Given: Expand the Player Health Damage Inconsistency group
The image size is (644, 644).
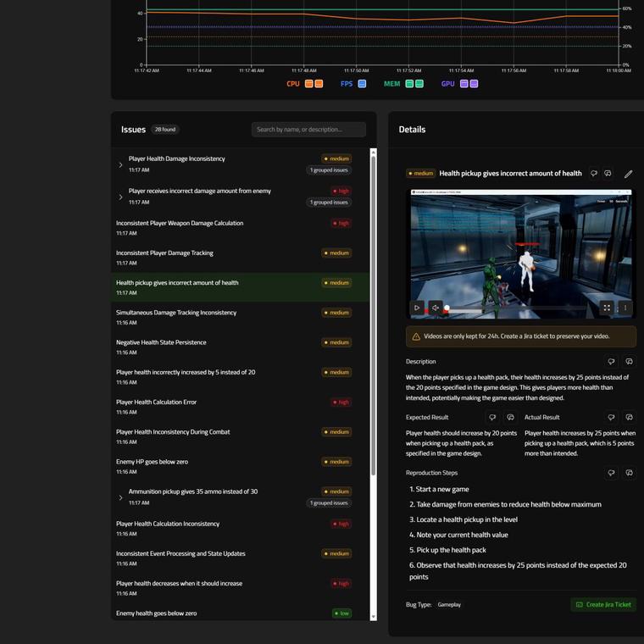Looking at the screenshot, I should tap(120, 164).
